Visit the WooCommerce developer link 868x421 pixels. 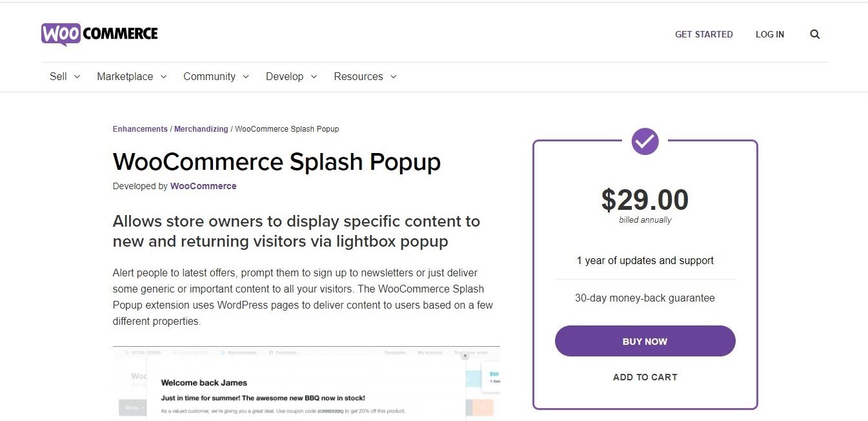click(x=203, y=186)
